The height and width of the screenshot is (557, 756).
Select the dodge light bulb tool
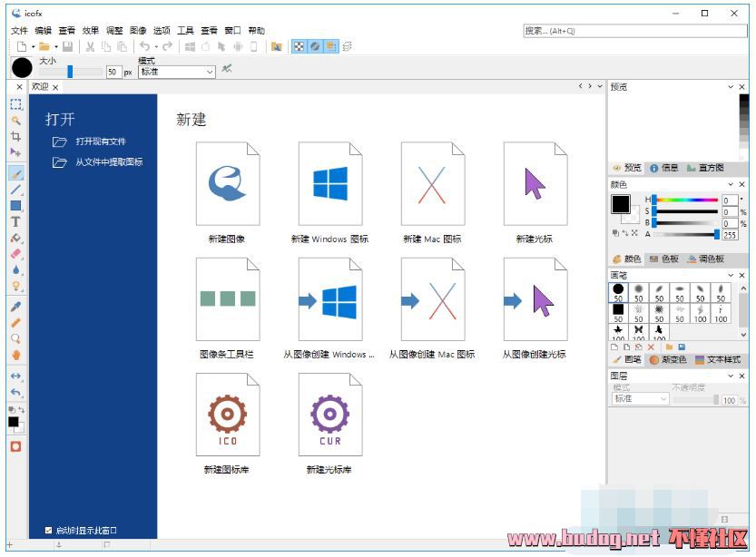pos(16,286)
